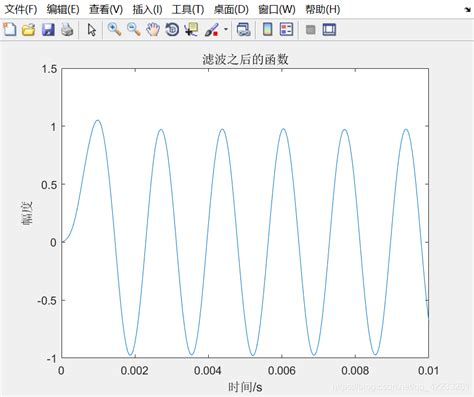Viewport: 474px width, 397px height.
Task: Insert a colorbar via toolbar icon
Action: pyautogui.click(x=268, y=30)
